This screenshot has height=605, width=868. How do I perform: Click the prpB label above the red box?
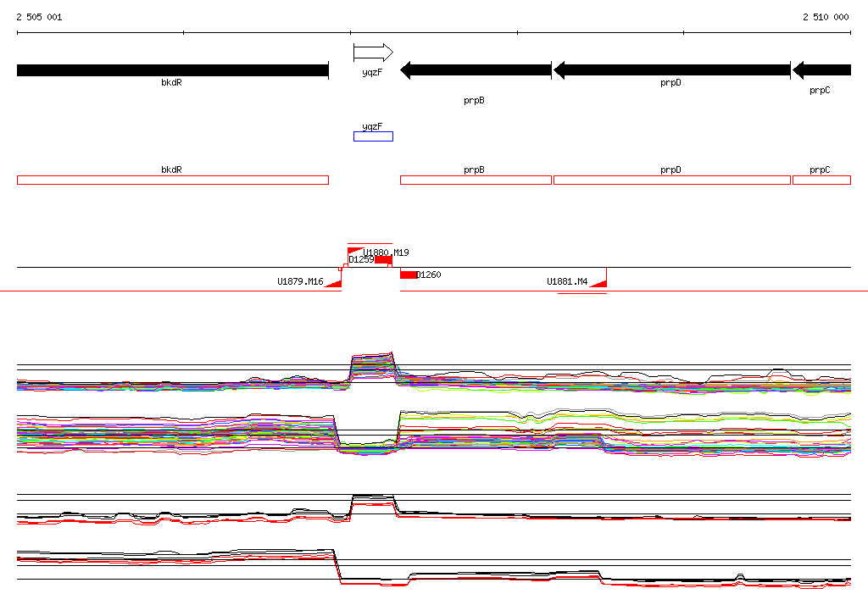474,170
